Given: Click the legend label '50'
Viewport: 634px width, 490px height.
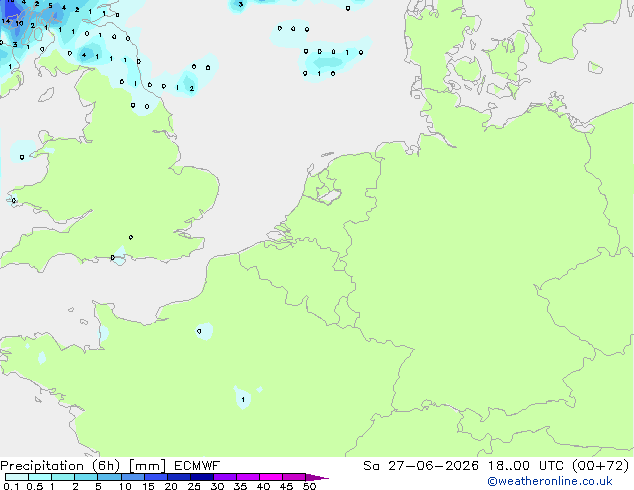Looking at the screenshot, I should [x=309, y=486].
